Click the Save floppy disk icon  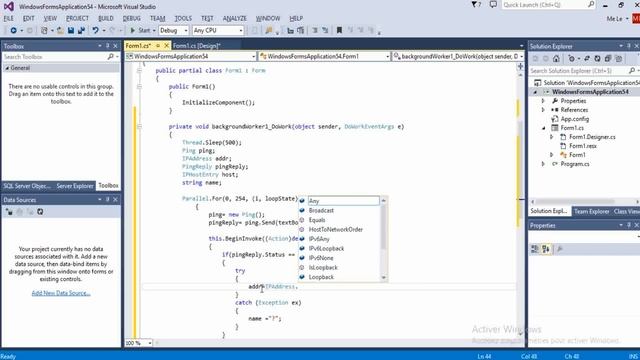click(71, 31)
